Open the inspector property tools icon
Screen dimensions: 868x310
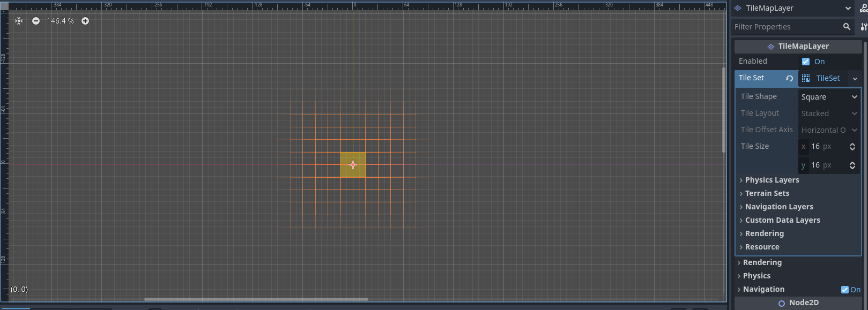[x=864, y=27]
